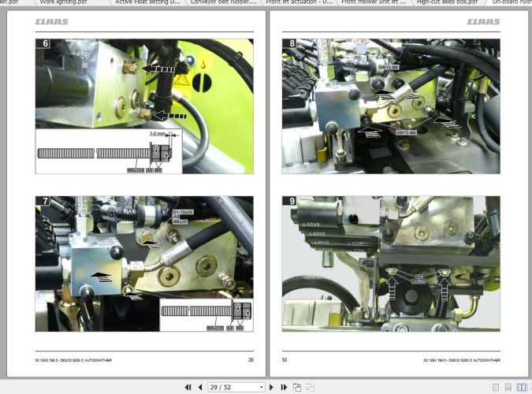Click figure 6 image on the left page
The width and height of the screenshot is (532, 394).
(144, 106)
